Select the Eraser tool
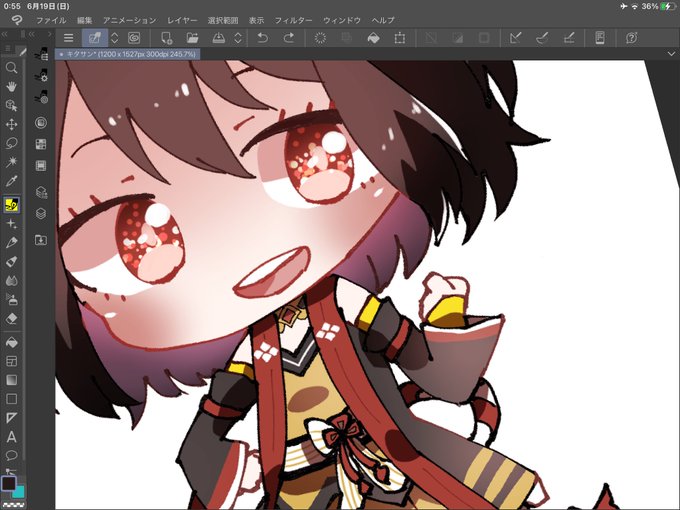Screen dimensions: 680x510 coord(12,318)
